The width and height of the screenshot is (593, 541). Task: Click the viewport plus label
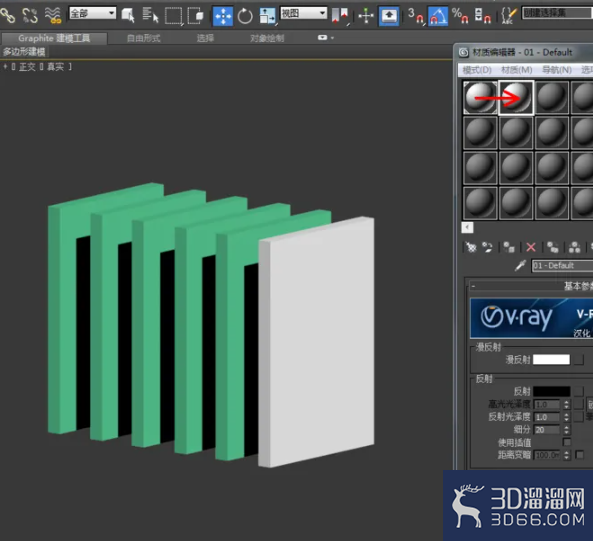(x=5, y=67)
